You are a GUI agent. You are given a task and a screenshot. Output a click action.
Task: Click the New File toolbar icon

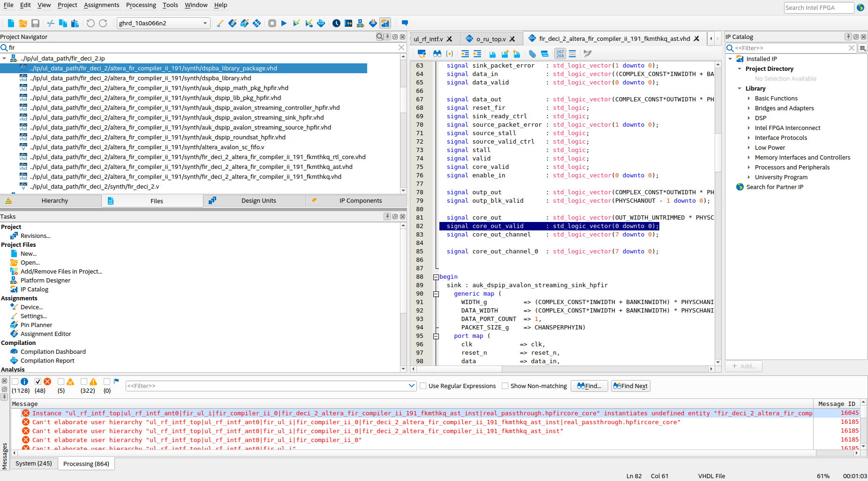(11, 23)
